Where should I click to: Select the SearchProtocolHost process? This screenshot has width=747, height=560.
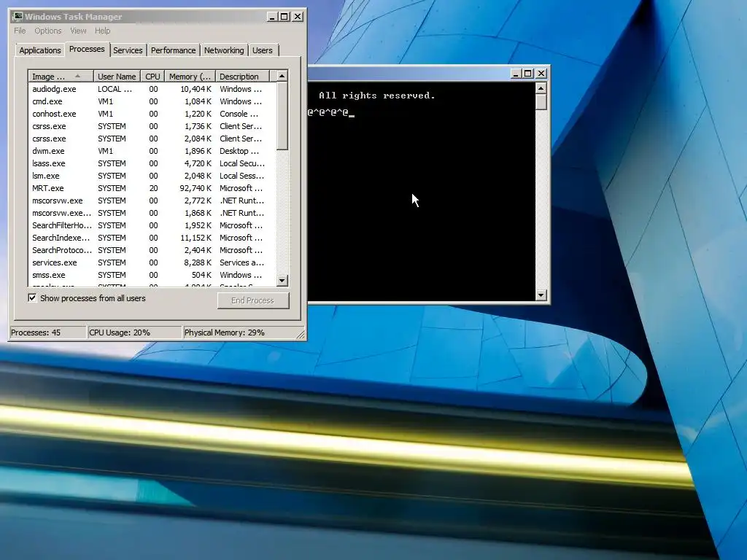click(152, 250)
